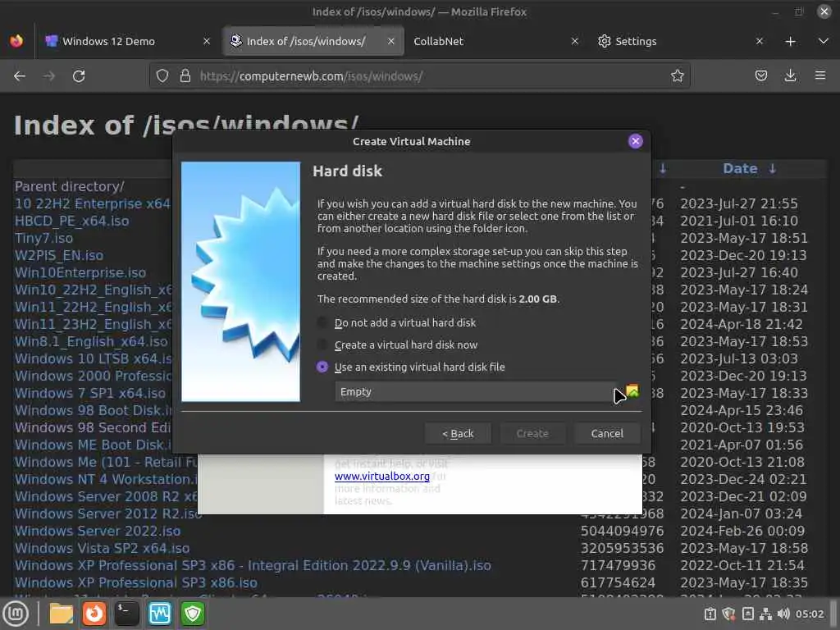Open Save to Pocket icon
This screenshot has height=630, width=840.
point(760,76)
